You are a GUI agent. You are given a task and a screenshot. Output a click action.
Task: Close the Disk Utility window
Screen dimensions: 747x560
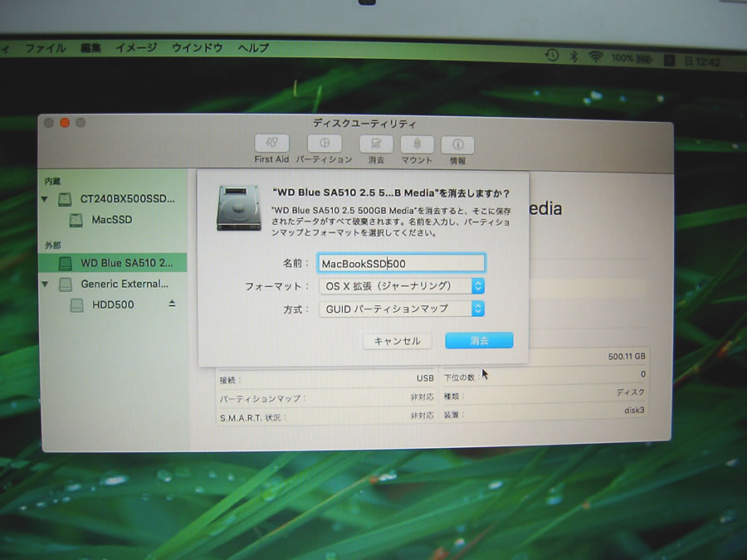(49, 123)
